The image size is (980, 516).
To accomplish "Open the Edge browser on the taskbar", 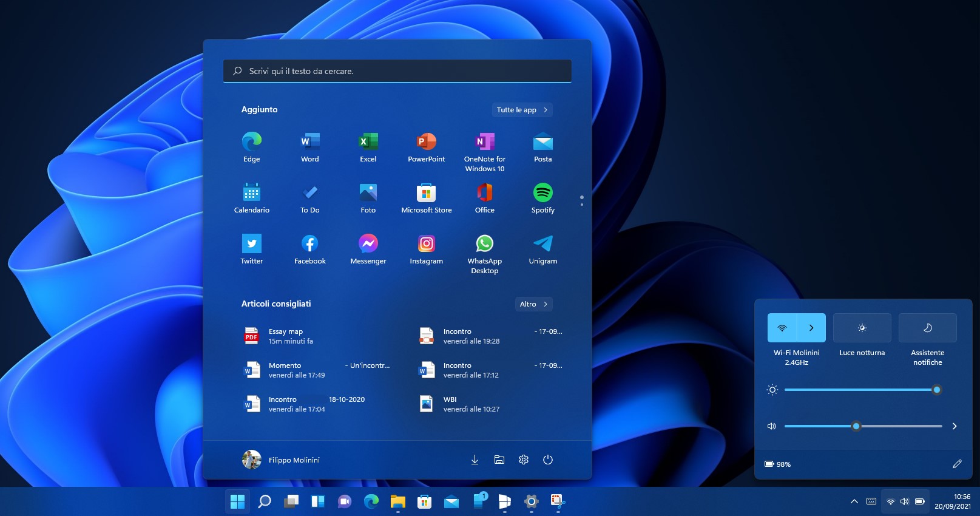I will click(371, 501).
